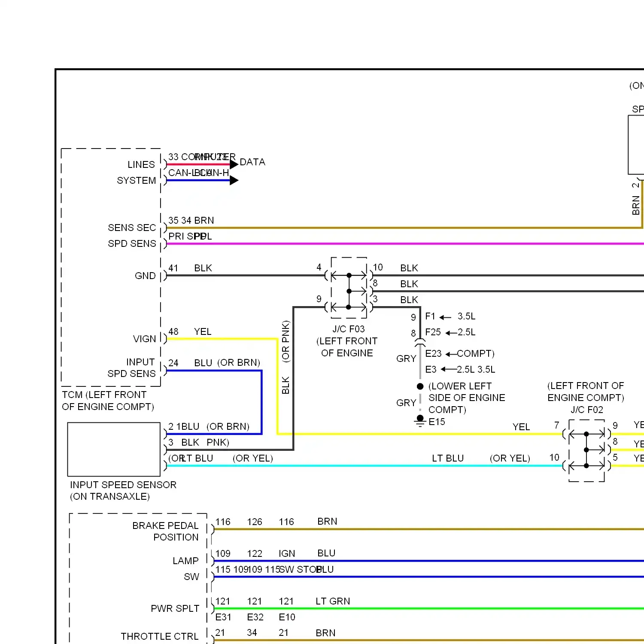Click pin number 48 on VIGN wire

(x=173, y=331)
